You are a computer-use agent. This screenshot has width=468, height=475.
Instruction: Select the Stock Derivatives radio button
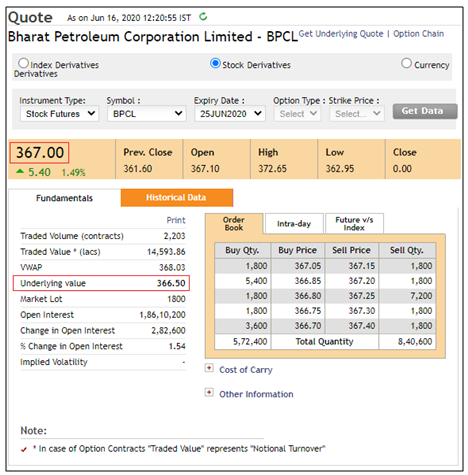[x=215, y=63]
